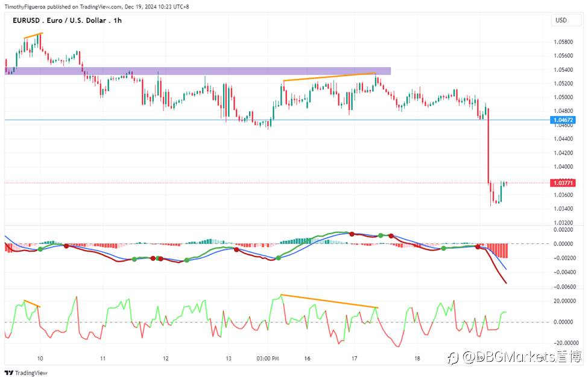Viewport: 588px width, 381px height.
Task: Click the 03:00 PM time axis label
Action: (x=268, y=359)
